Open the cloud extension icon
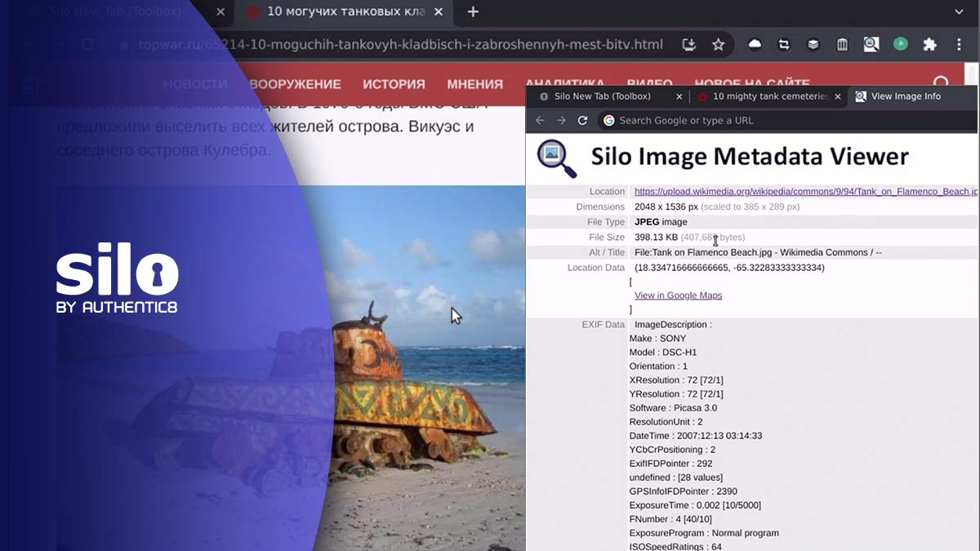Image resolution: width=980 pixels, height=551 pixels. (755, 45)
